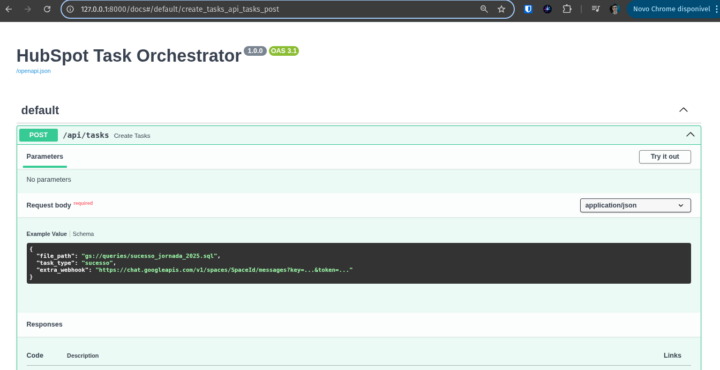The width and height of the screenshot is (720, 370).
Task: Click the Try it out button
Action: click(664, 157)
